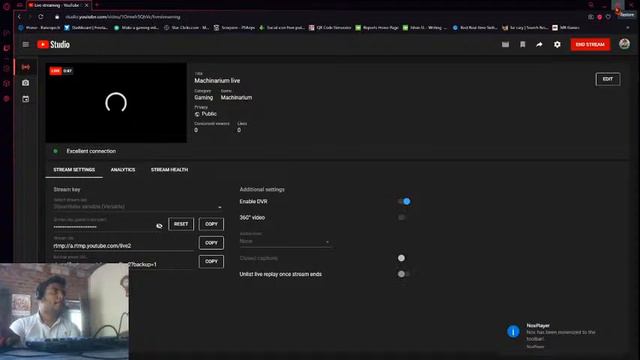Open the account avatar menu
Viewport: 640px width, 360px height.
click(624, 44)
